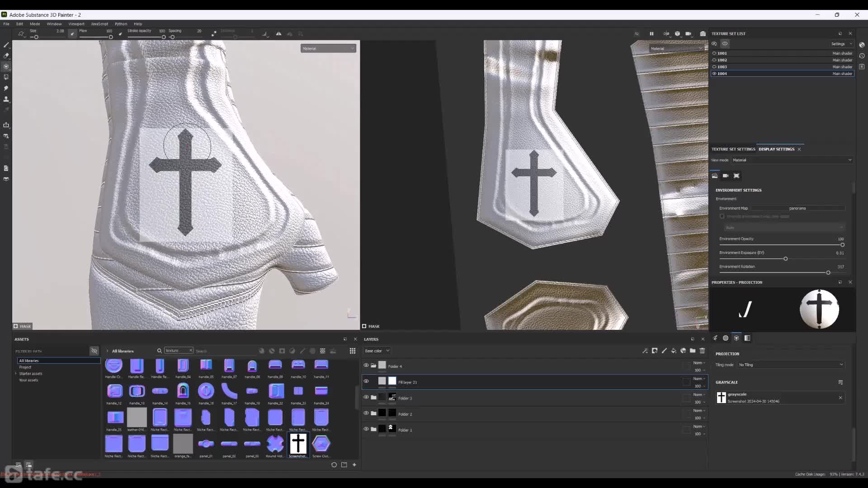Open the Base color channel dropdown
868x488 pixels.
pos(377,351)
